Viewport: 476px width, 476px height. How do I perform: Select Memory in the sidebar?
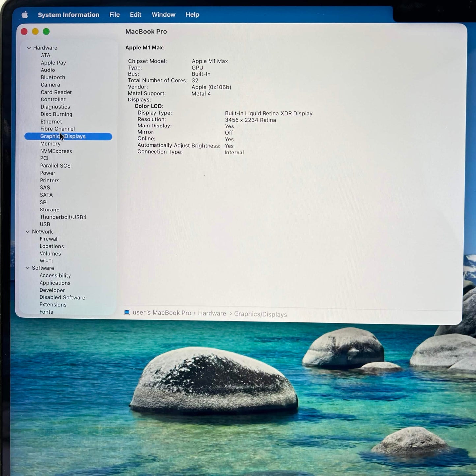pos(50,144)
